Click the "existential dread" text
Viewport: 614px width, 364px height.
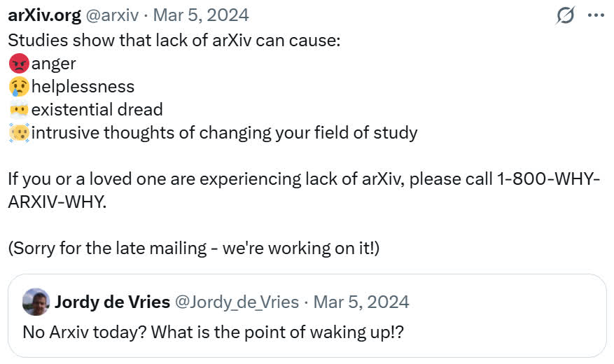pos(97,110)
